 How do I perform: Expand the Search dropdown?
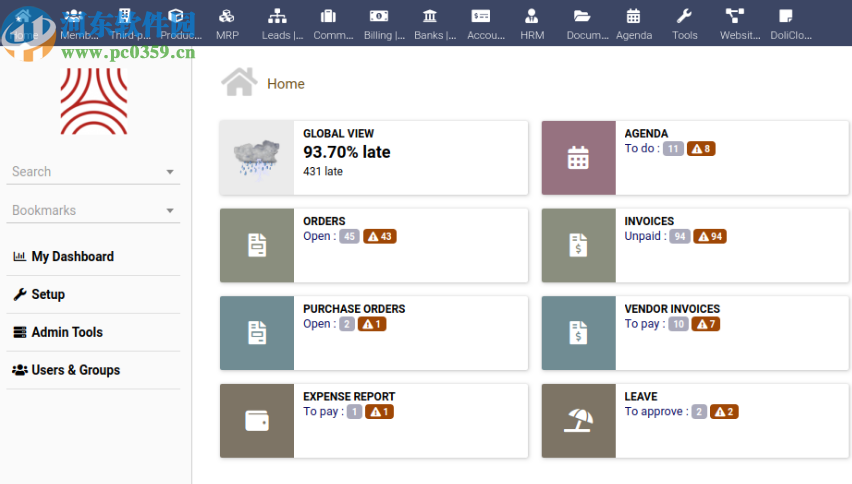pos(170,172)
